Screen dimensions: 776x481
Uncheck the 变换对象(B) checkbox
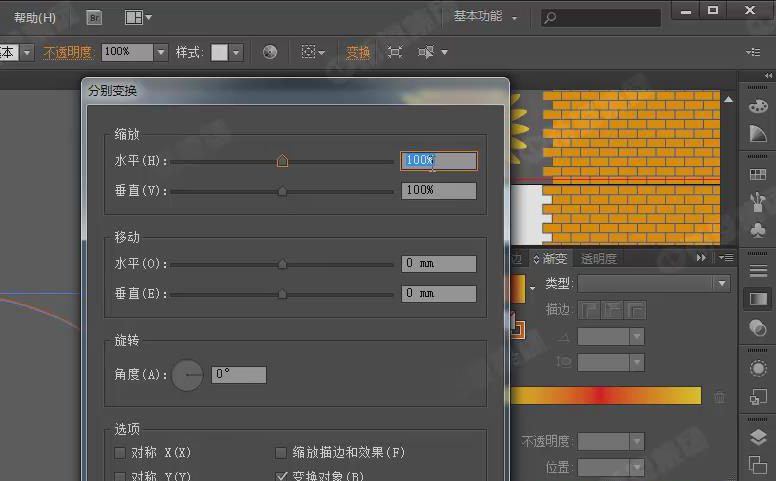(x=281, y=476)
